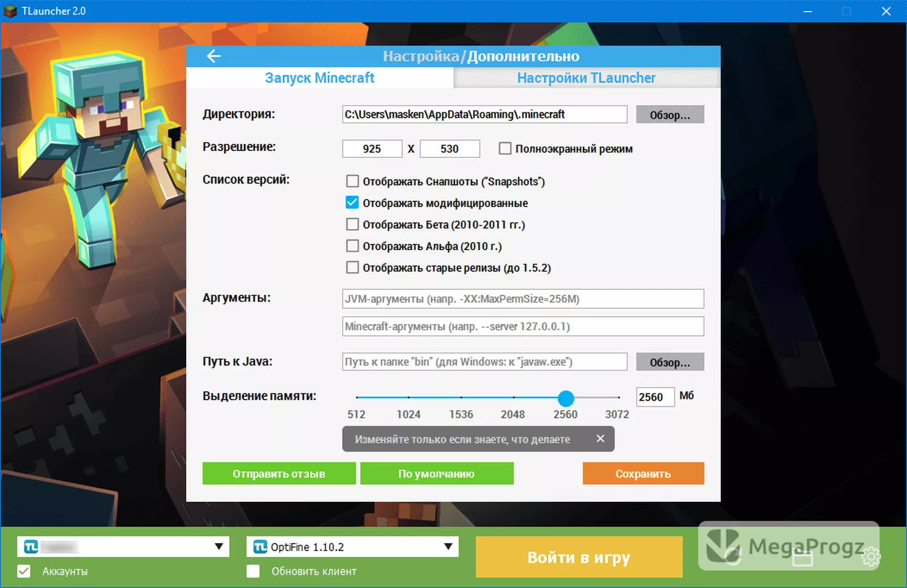The width and height of the screenshot is (907, 588).
Task: Click the 2048 memory scale label
Action: [513, 414]
